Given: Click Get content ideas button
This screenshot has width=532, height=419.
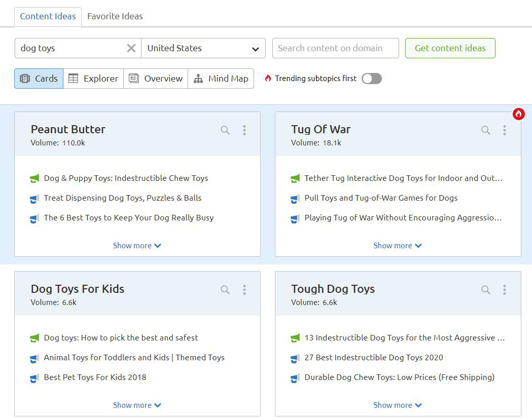Looking at the screenshot, I should 450,48.
